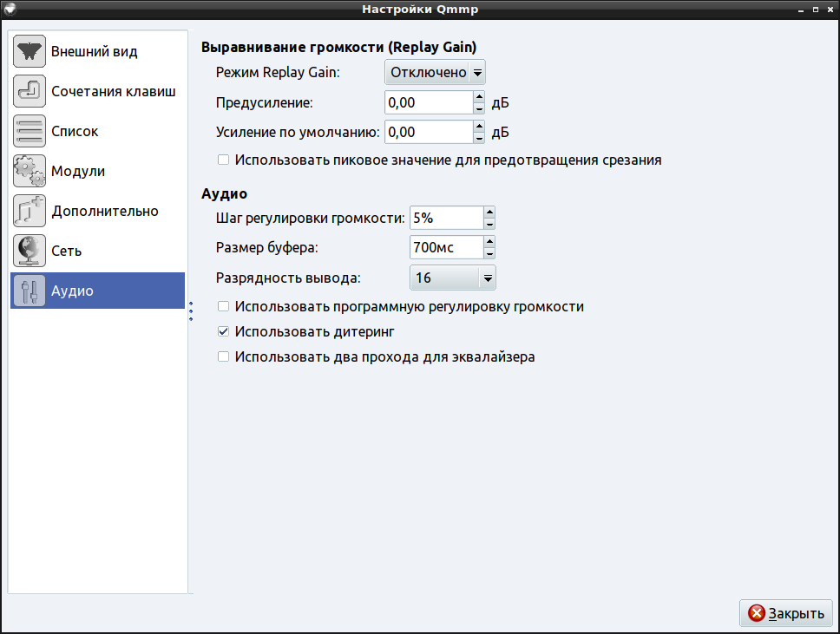Open Сеть using the globe icon
The image size is (840, 634).
point(30,252)
